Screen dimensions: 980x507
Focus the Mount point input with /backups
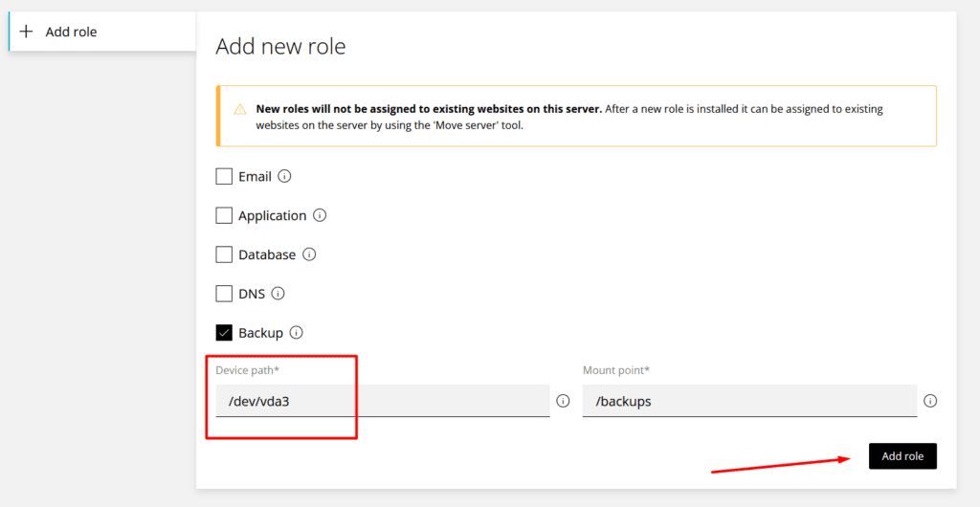click(749, 401)
